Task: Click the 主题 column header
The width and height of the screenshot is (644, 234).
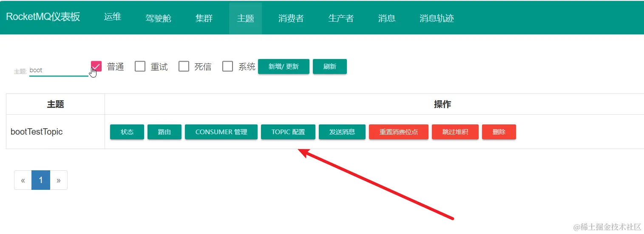Action: [56, 104]
